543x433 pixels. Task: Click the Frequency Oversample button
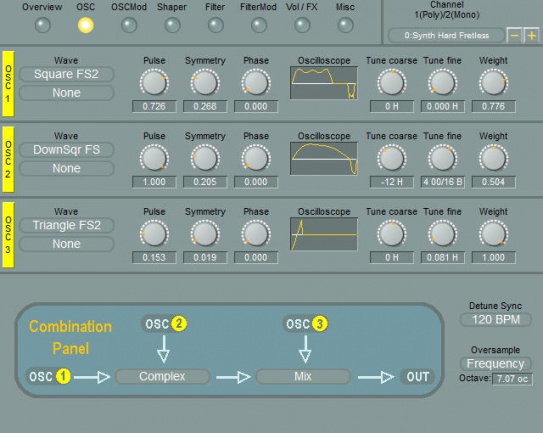click(x=496, y=364)
